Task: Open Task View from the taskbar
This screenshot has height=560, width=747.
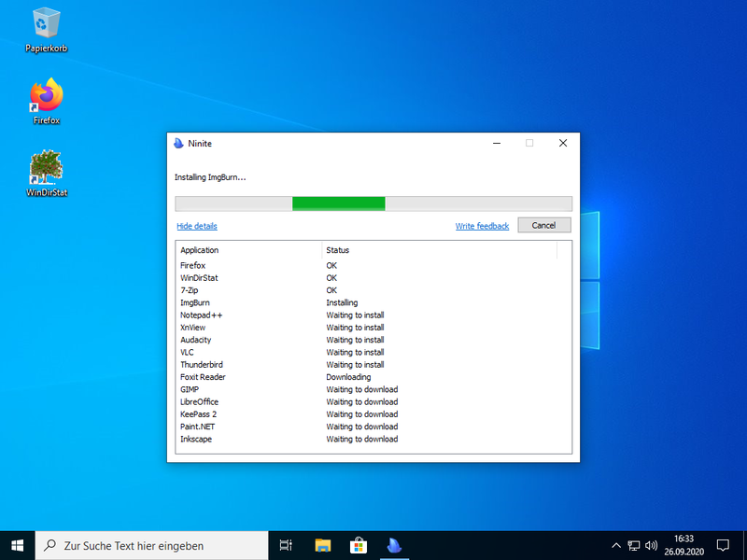Action: pos(286,544)
